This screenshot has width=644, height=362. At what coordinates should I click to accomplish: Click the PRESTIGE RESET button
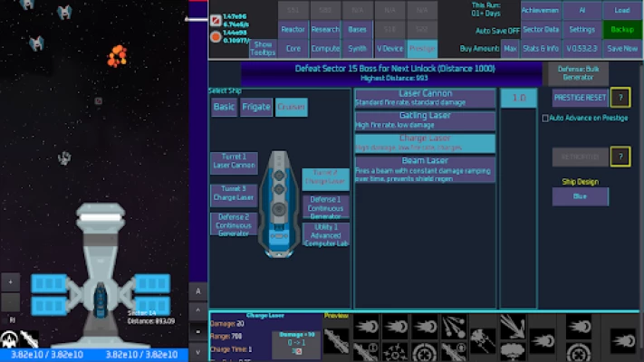click(580, 98)
